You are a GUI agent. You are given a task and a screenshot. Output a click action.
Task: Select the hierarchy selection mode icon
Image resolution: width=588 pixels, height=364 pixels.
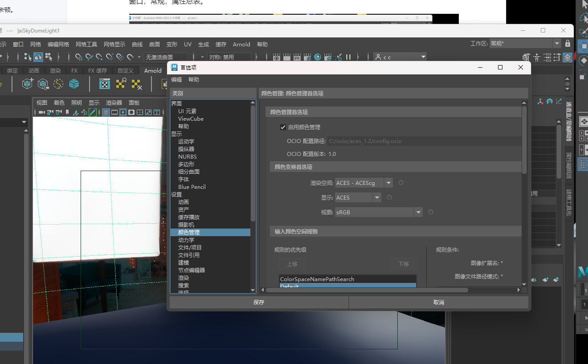[28, 57]
